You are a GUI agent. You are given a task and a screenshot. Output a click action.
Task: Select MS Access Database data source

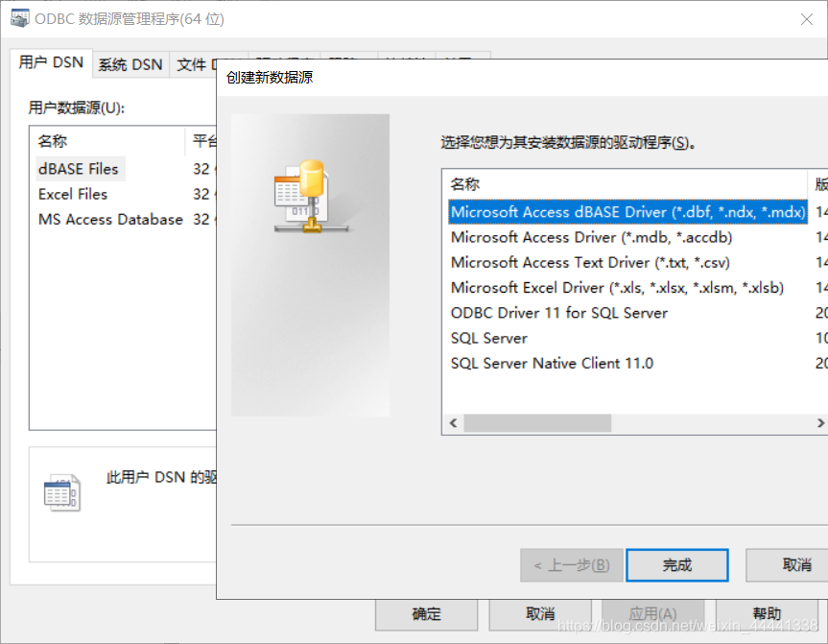(110, 219)
